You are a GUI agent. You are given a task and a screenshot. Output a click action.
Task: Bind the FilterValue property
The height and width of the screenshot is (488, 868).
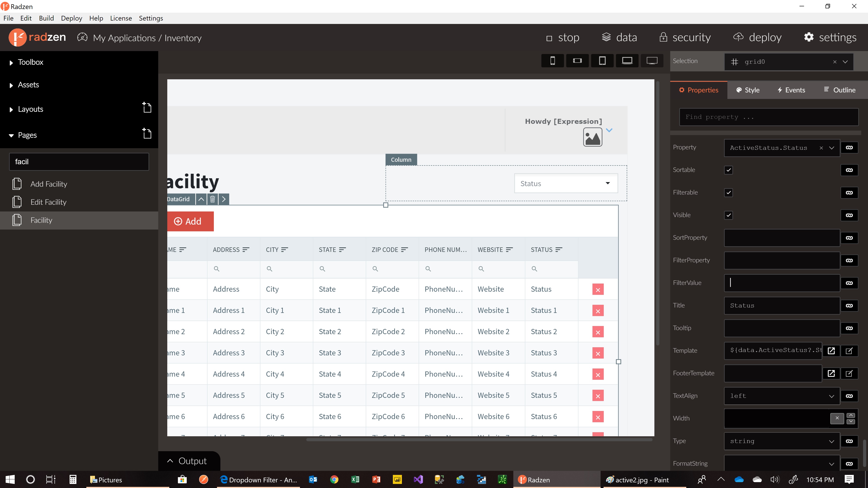849,283
